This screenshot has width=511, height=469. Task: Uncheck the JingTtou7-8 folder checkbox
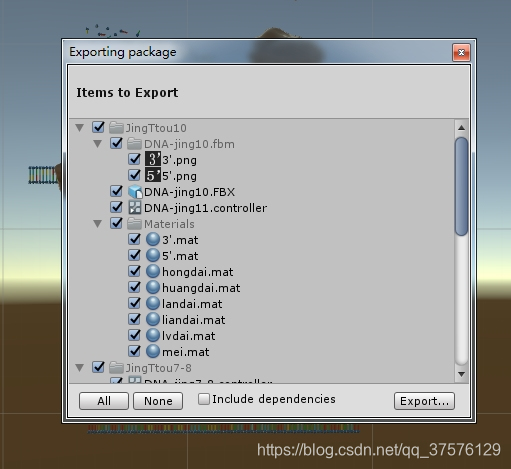click(x=98, y=367)
